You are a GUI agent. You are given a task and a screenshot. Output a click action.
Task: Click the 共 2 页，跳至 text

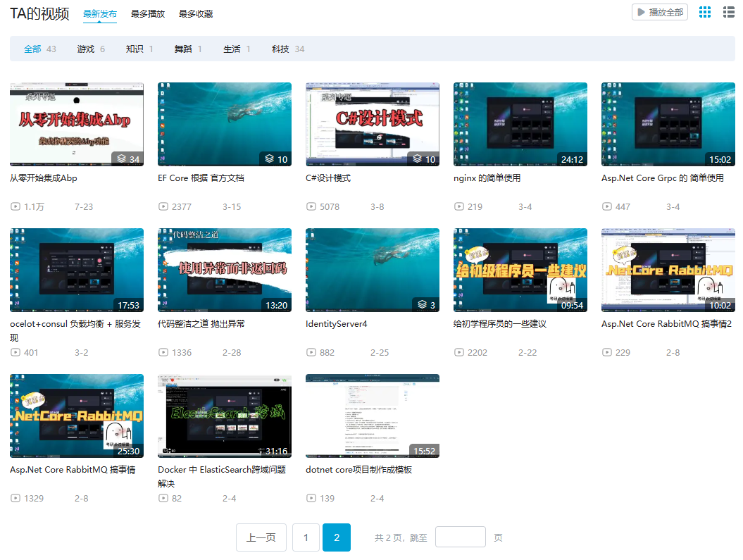[x=401, y=537]
